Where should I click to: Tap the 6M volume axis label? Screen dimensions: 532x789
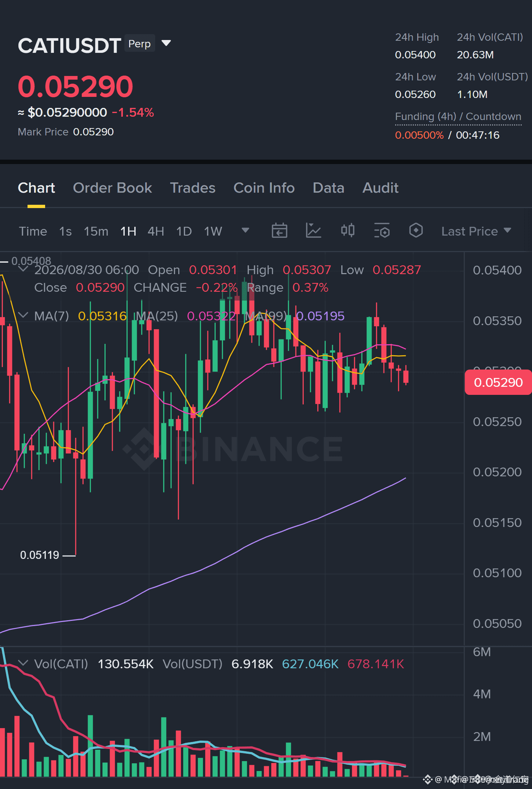tap(482, 652)
